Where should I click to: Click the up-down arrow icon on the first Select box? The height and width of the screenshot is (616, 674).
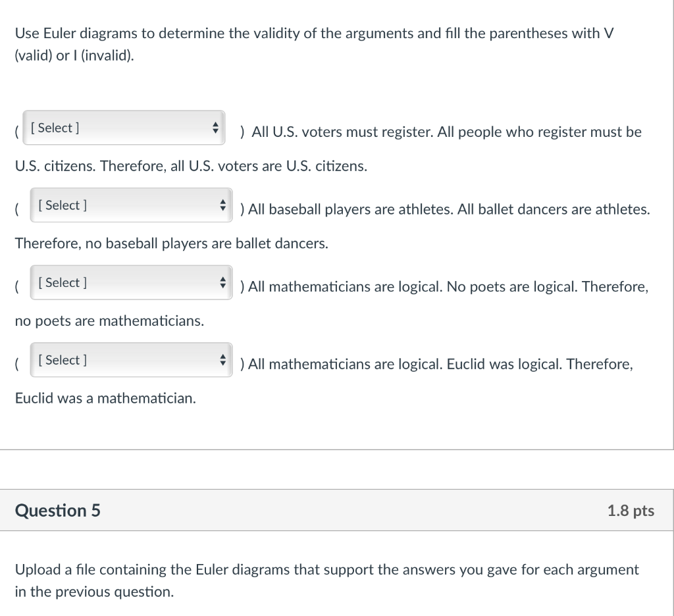(x=215, y=128)
